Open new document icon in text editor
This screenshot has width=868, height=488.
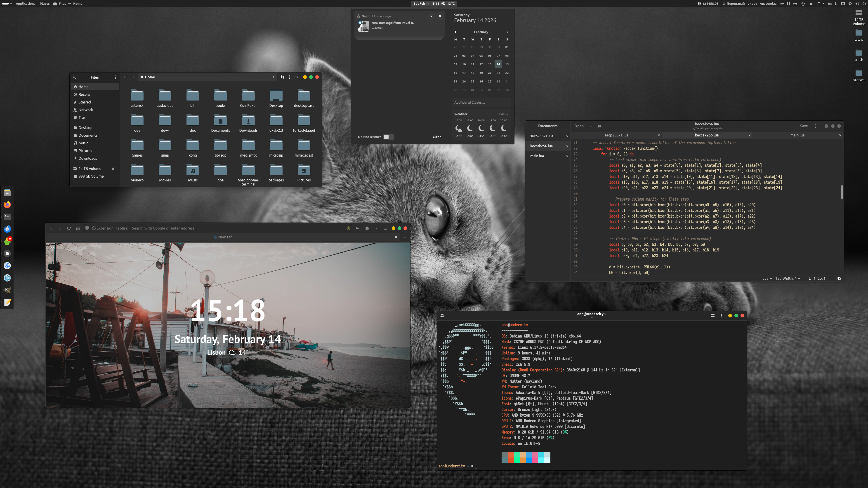coord(599,126)
